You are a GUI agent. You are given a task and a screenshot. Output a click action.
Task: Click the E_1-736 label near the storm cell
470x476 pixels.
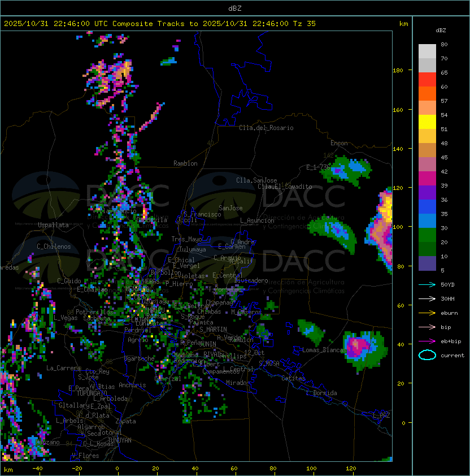click(317, 167)
